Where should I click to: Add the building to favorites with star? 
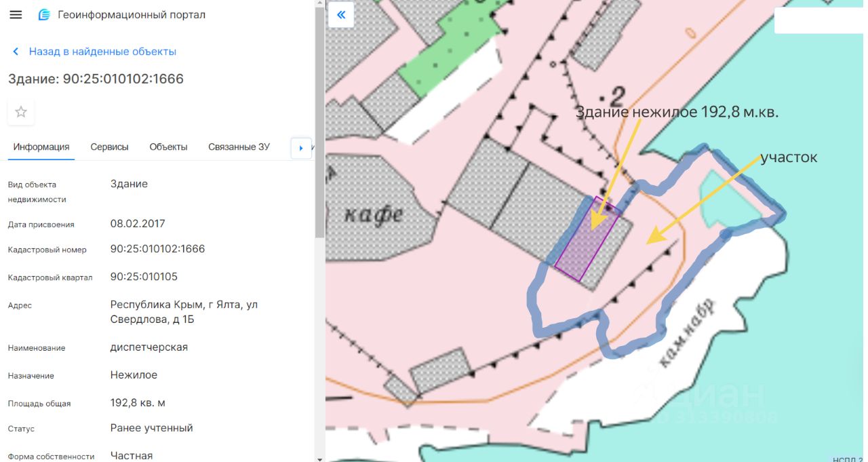(x=21, y=112)
